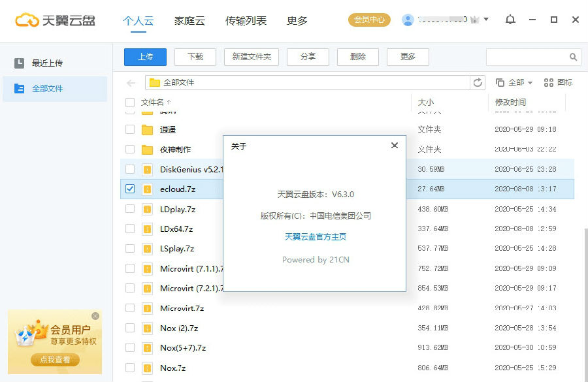Viewport: 588px width, 382px height.
Task: Uncheck the ecloud.7z file checkbox
Action: [x=129, y=189]
